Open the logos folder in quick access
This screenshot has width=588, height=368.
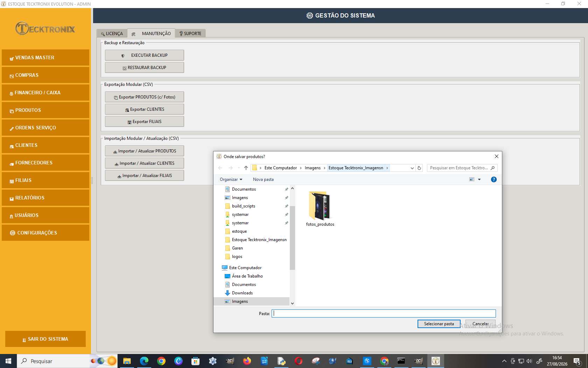(x=237, y=257)
